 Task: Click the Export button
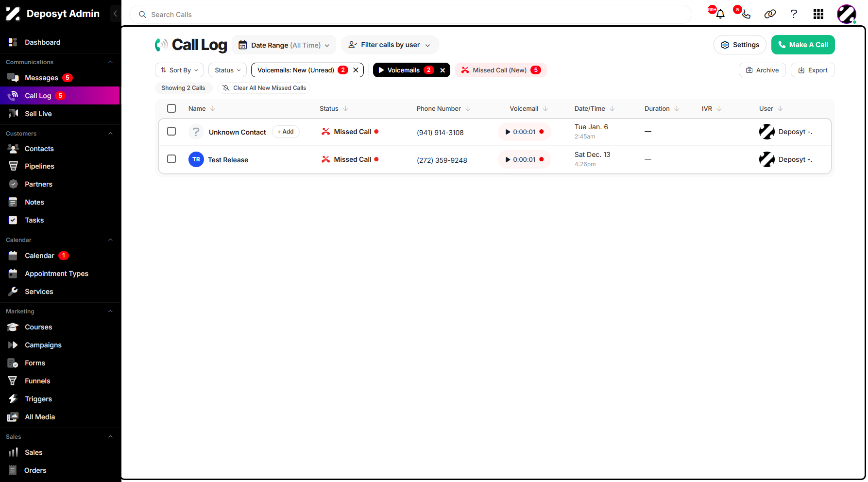[813, 70]
